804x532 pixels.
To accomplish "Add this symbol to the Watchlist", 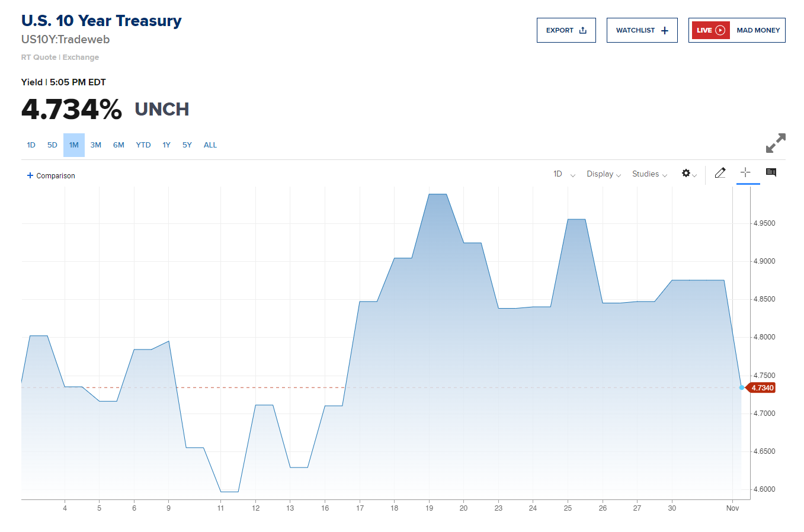I will tap(642, 30).
